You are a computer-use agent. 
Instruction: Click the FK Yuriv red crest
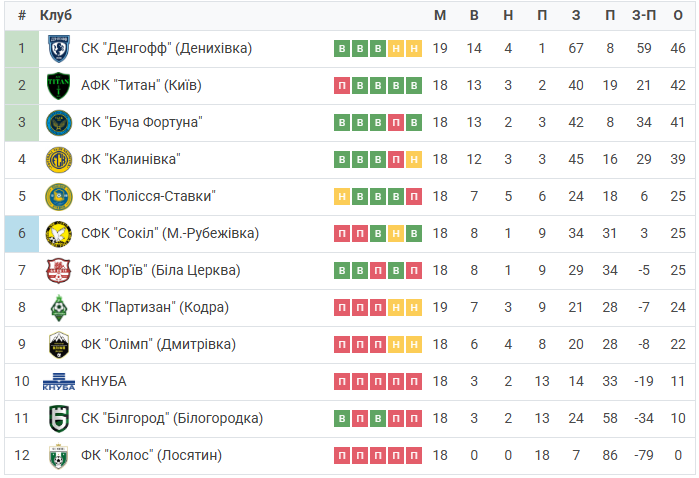click(59, 271)
